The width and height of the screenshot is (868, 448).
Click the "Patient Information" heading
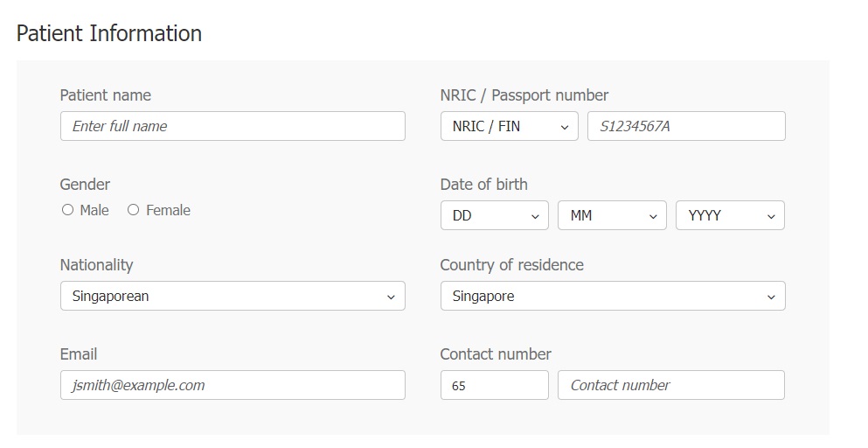[x=109, y=33]
